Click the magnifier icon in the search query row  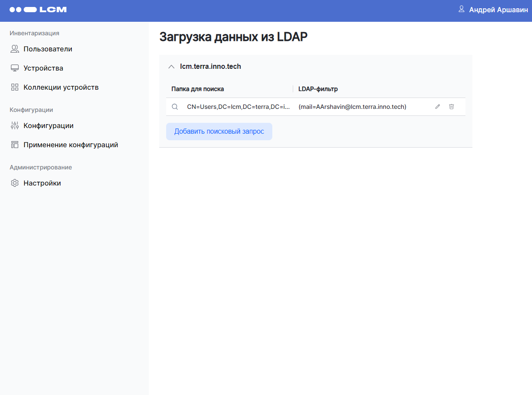pos(175,107)
